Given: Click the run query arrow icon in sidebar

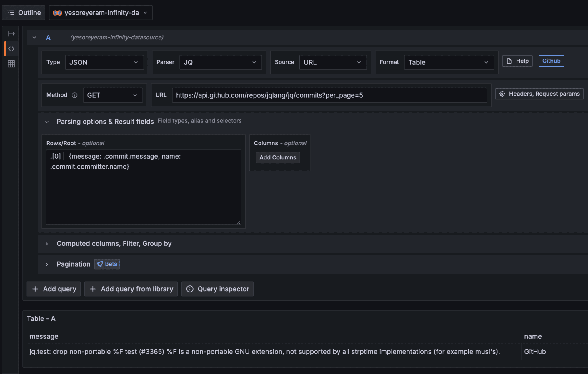Looking at the screenshot, I should coord(11,34).
